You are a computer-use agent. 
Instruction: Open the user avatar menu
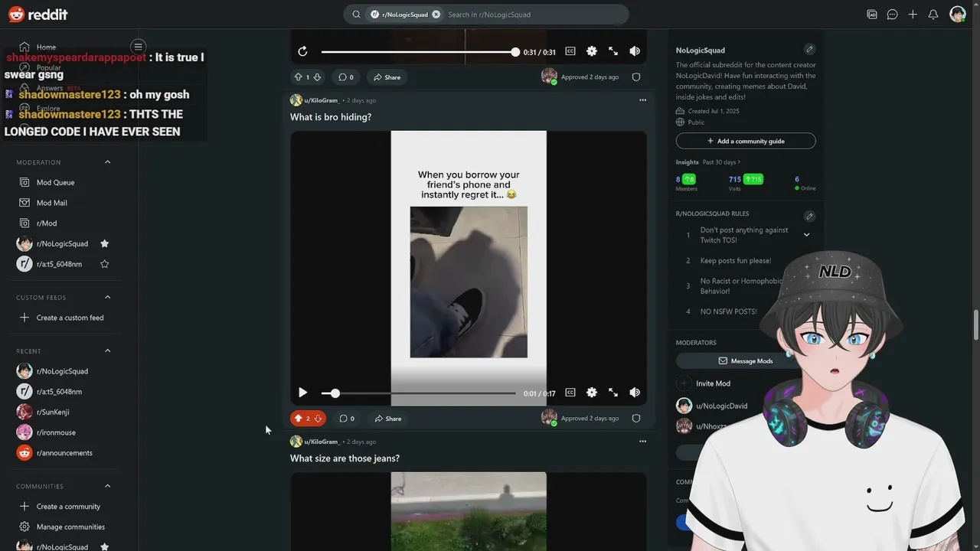point(958,15)
